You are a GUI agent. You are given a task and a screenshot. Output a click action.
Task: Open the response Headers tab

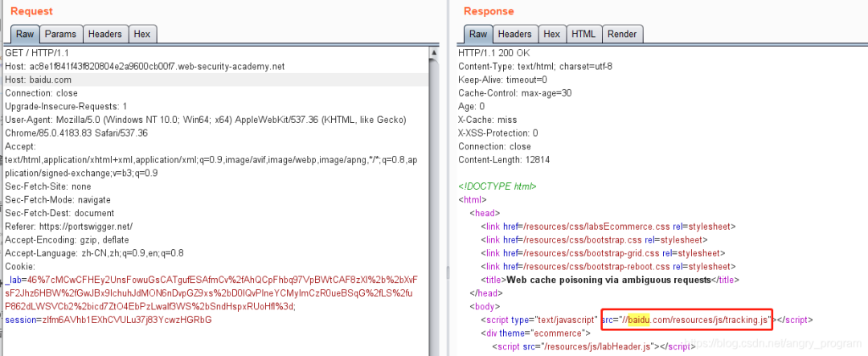tap(514, 34)
